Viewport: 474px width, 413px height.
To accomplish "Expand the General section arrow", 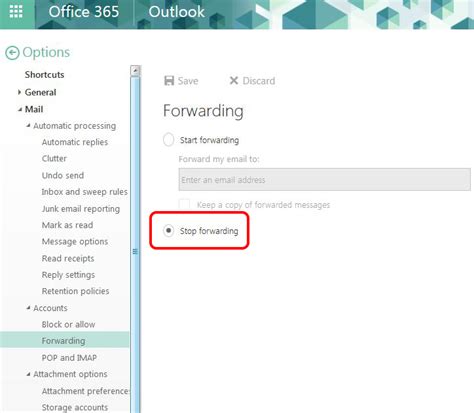I will (x=19, y=92).
